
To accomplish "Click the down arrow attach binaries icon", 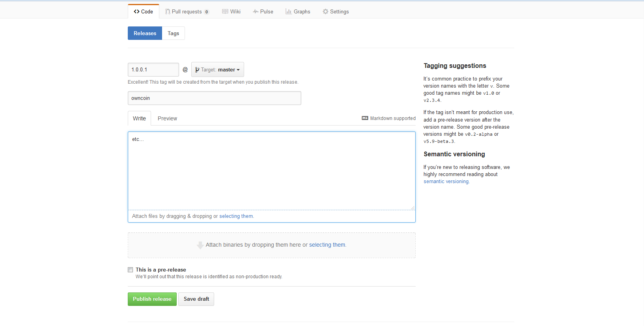I will tap(200, 245).
